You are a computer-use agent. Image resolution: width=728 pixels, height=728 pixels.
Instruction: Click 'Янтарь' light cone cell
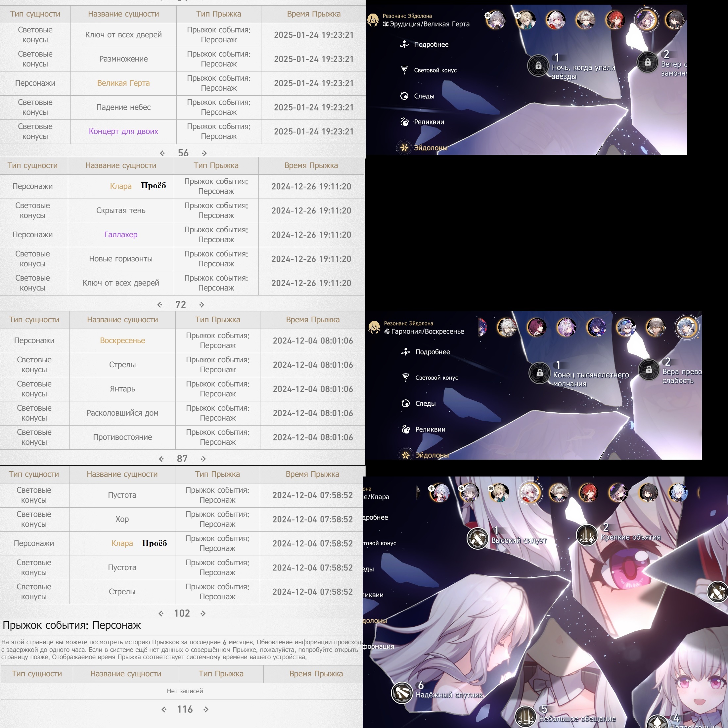122,388
